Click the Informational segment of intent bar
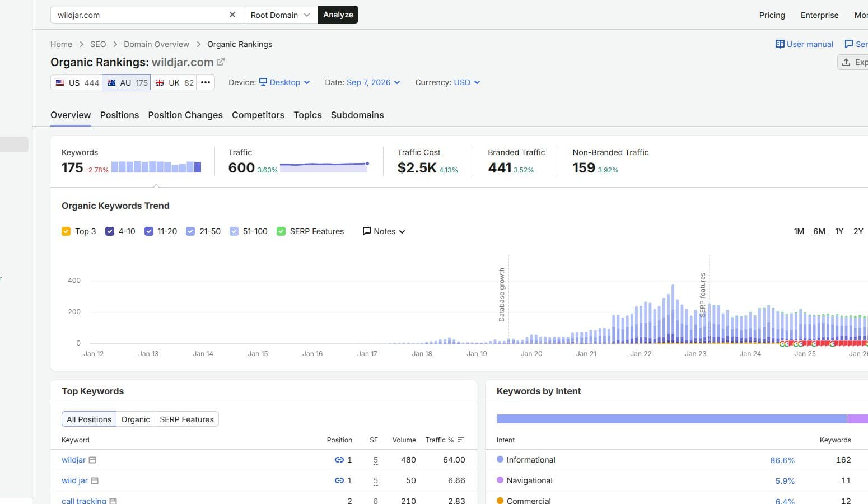This screenshot has height=504, width=868. click(671, 419)
